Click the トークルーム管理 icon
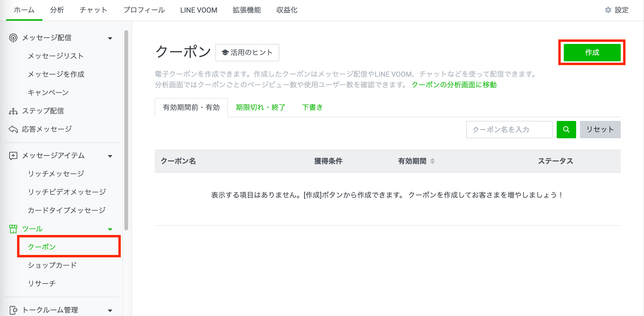 pos(13,310)
